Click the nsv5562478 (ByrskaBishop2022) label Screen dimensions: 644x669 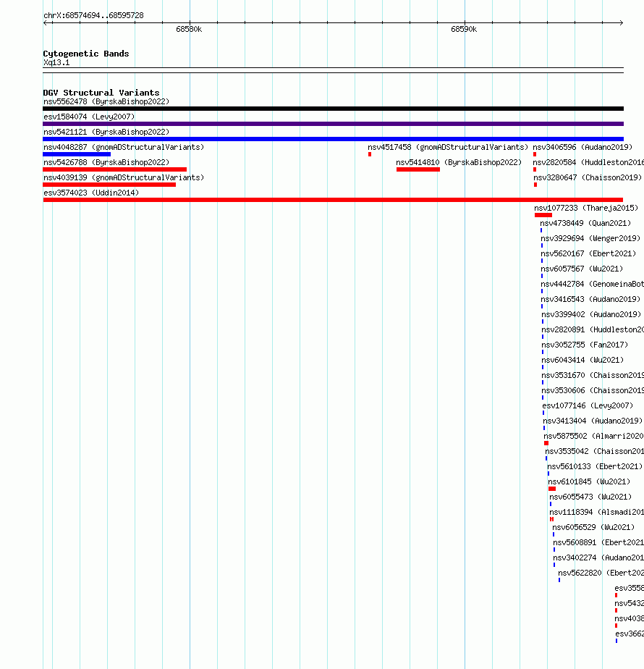(x=106, y=101)
